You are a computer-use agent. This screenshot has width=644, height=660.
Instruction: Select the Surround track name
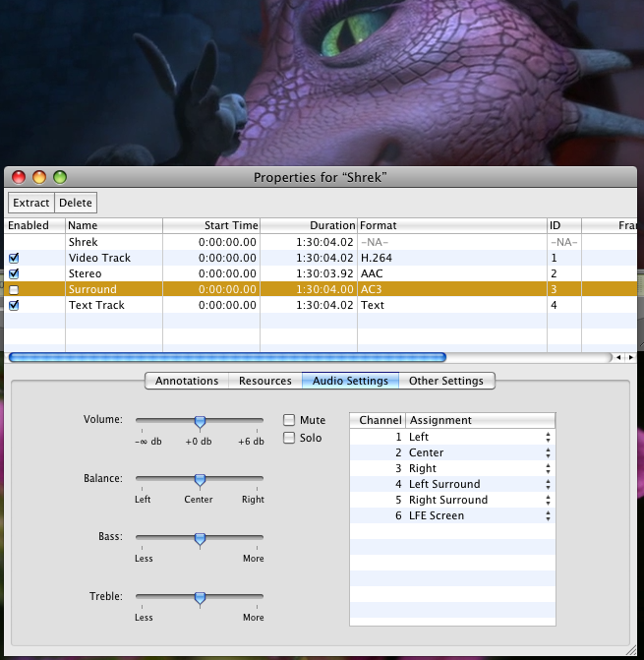tap(92, 289)
